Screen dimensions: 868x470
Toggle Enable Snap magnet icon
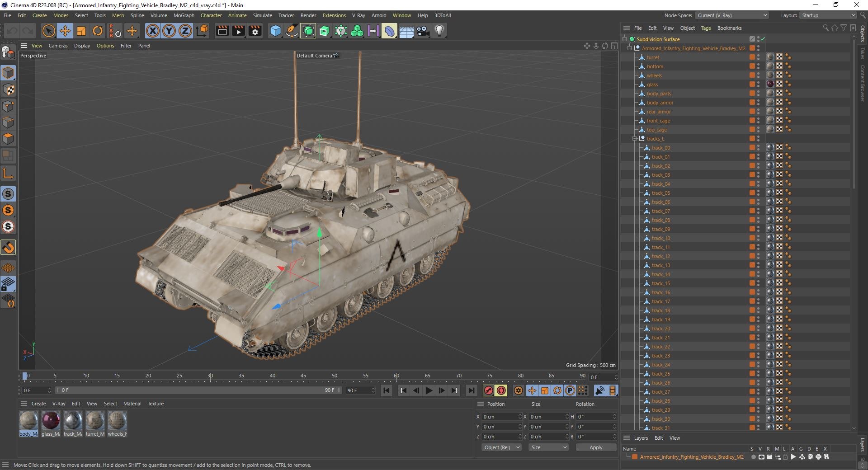(8, 247)
